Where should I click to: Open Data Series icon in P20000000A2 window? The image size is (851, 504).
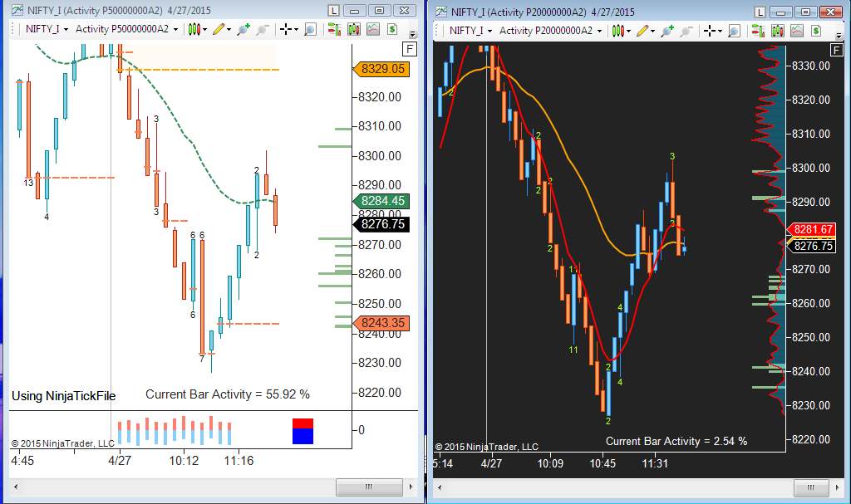point(778,31)
